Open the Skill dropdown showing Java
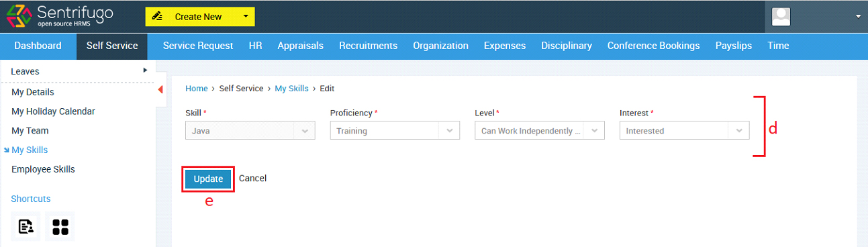 pyautogui.click(x=250, y=131)
